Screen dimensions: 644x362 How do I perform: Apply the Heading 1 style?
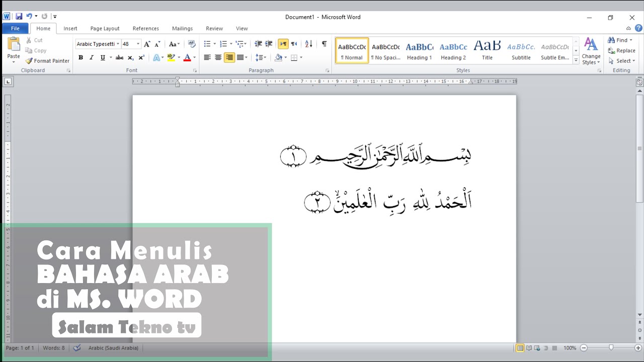420,51
